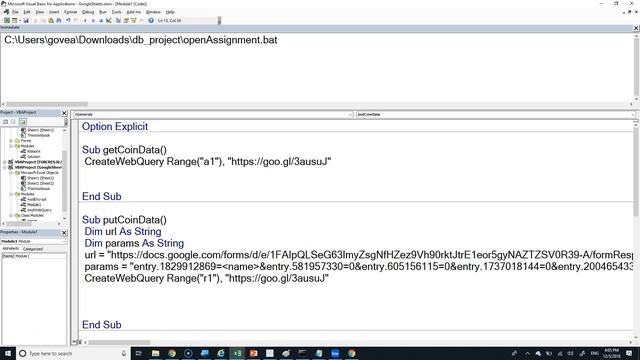The height and width of the screenshot is (360, 640).
Task: Run the macro with the Run Sub icon
Action: (x=85, y=20)
